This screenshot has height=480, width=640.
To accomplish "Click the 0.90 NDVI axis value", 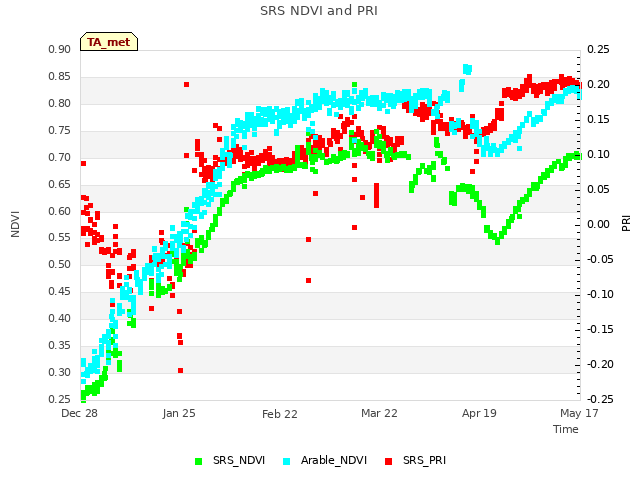I will [x=60, y=50].
